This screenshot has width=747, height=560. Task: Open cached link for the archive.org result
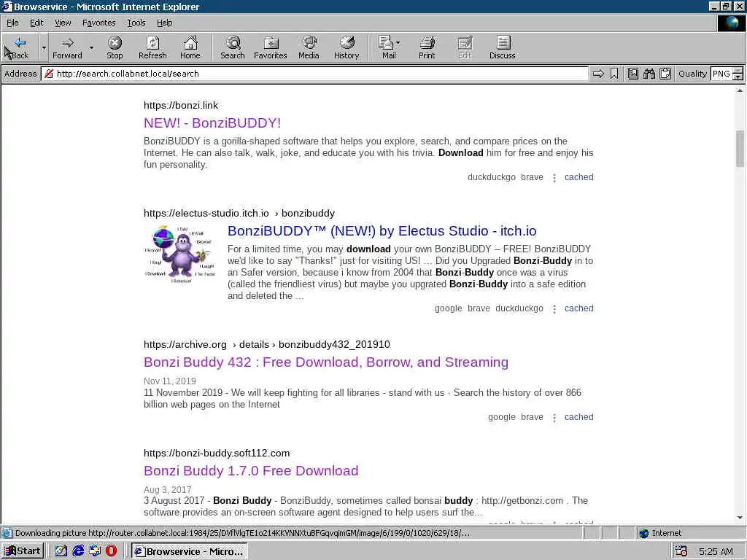(x=578, y=417)
